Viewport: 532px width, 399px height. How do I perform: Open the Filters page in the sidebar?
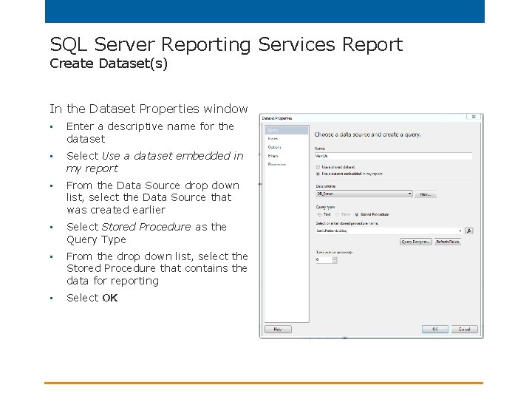point(273,156)
